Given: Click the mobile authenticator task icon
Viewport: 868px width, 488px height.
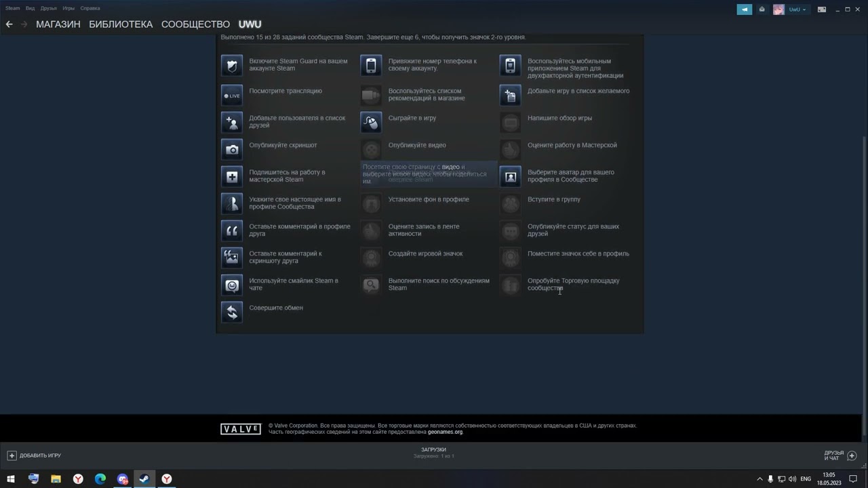Looking at the screenshot, I should 511,65.
